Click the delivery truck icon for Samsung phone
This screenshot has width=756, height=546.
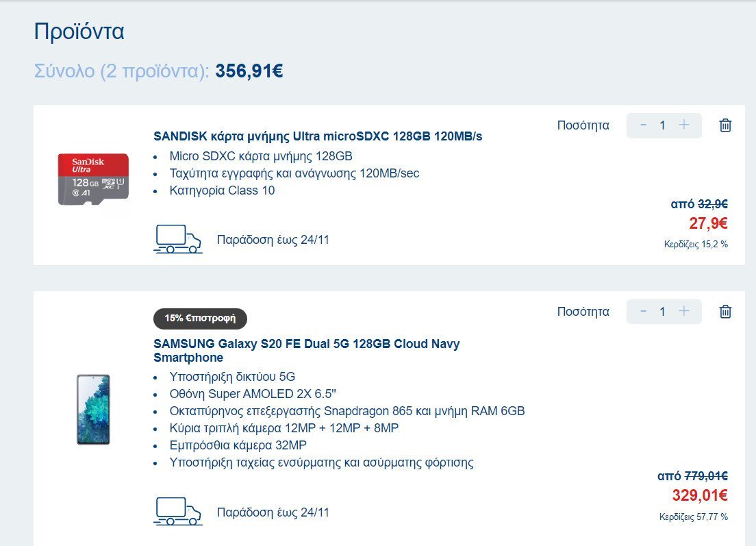178,511
